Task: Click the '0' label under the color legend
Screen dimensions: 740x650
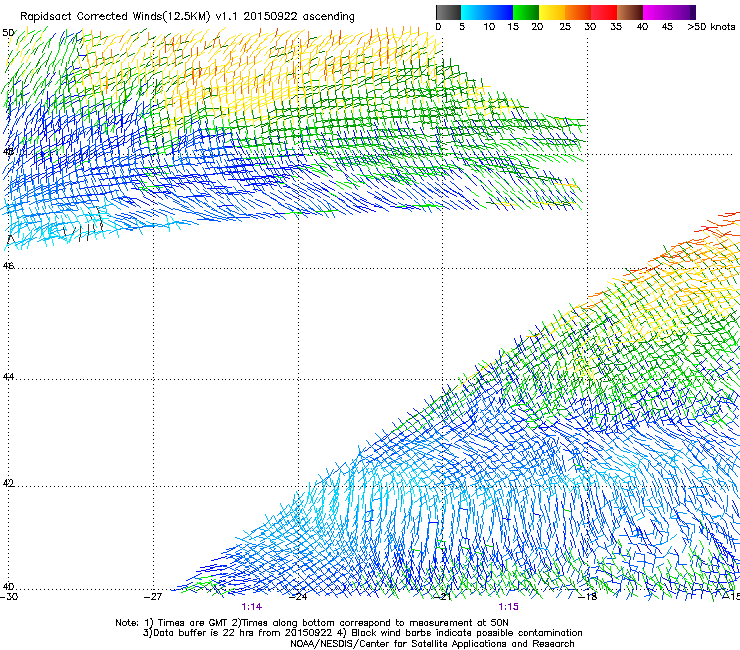Action: coord(438,27)
